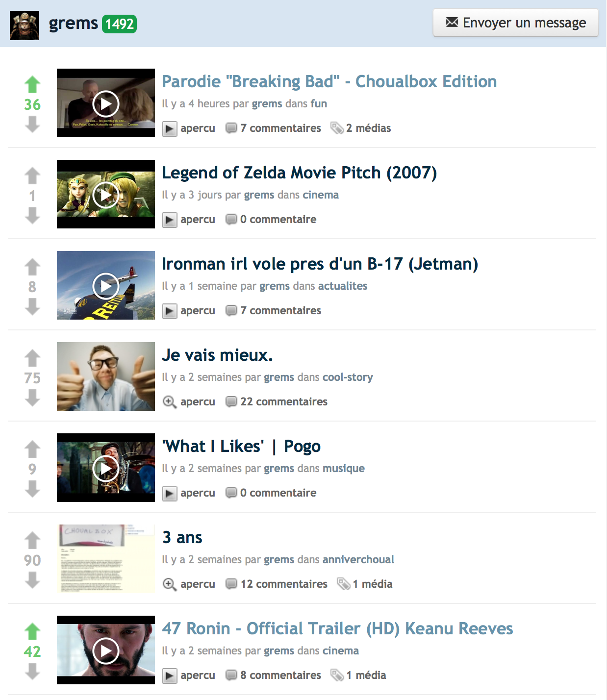Open the cool-story category link
Screen dimensions: 607x700
348,377
